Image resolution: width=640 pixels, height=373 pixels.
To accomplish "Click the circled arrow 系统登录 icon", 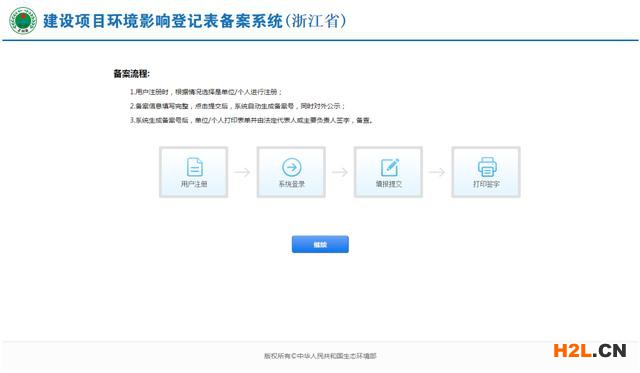I will (291, 167).
